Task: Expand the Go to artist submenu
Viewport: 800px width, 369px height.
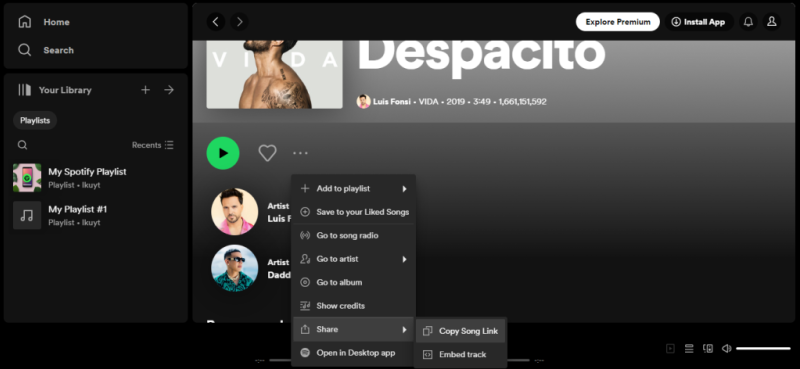Action: [354, 259]
